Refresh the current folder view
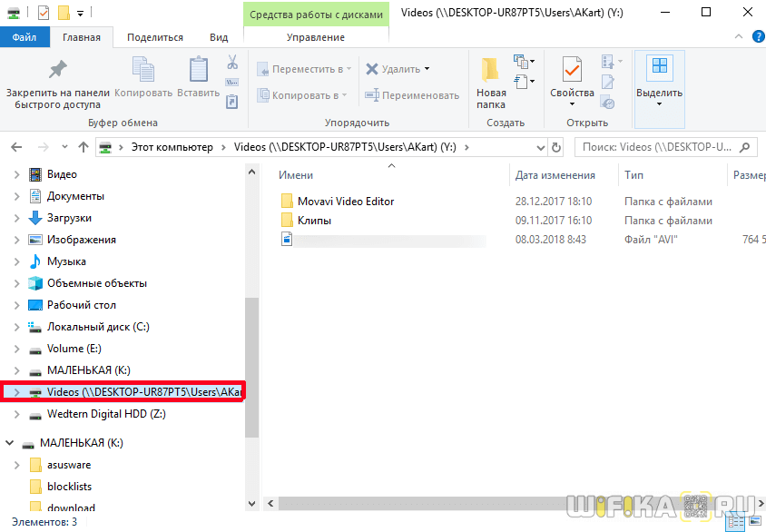This screenshot has width=766, height=532. coord(556,147)
